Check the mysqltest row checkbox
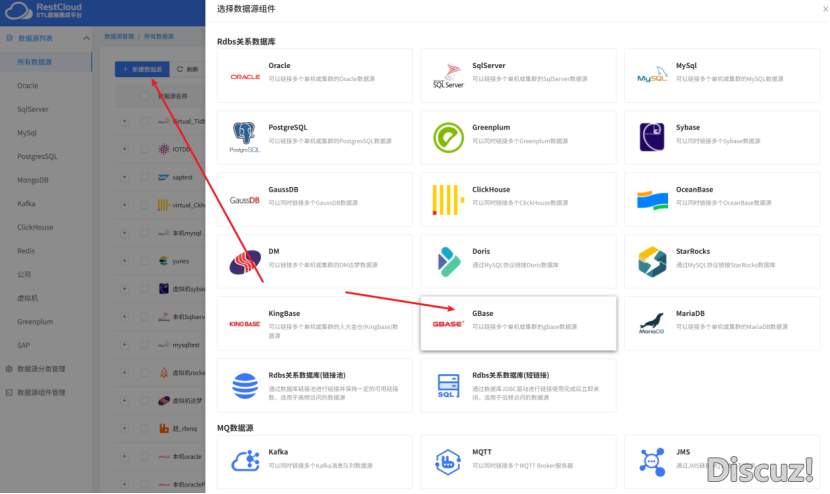Screen dimensions: 830x494 (144, 345)
